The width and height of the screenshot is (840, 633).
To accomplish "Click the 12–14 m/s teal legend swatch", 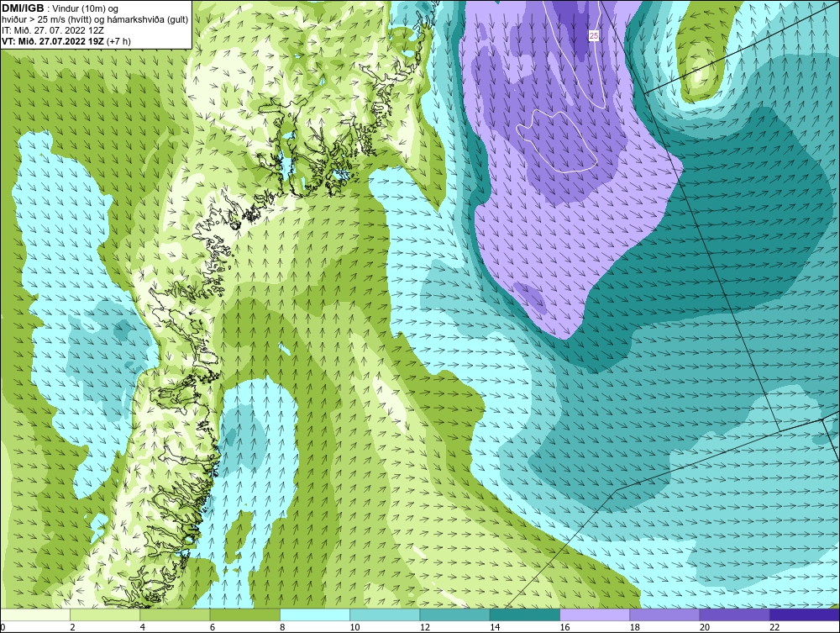I will point(454,615).
